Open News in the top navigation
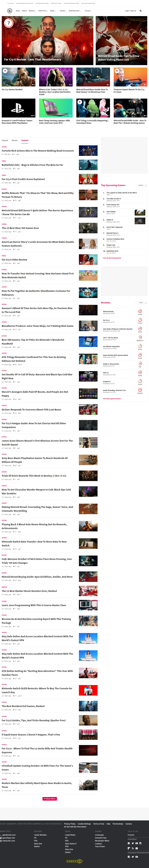Viewport: 149px width, 868px height. [x=18, y=11]
